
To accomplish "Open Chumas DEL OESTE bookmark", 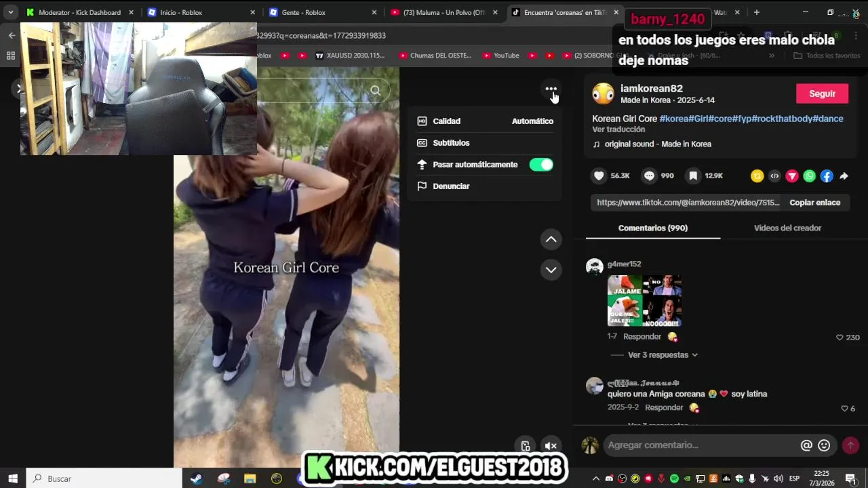I will click(435, 56).
